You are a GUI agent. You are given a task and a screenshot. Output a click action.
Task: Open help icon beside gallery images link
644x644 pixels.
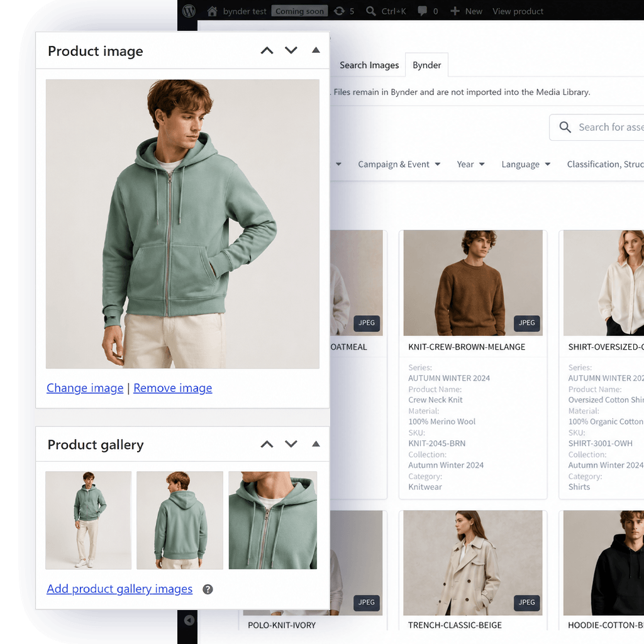click(x=208, y=589)
